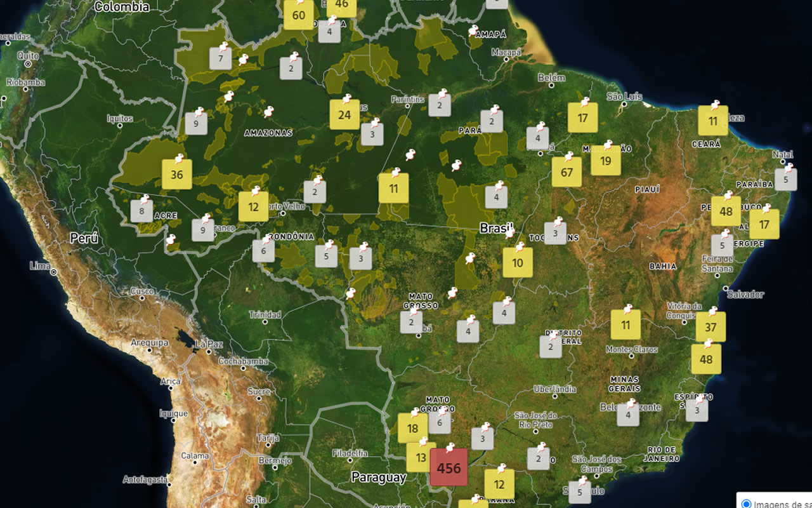
Task: Open the 17 cluster near São Luís
Action: coord(583,117)
